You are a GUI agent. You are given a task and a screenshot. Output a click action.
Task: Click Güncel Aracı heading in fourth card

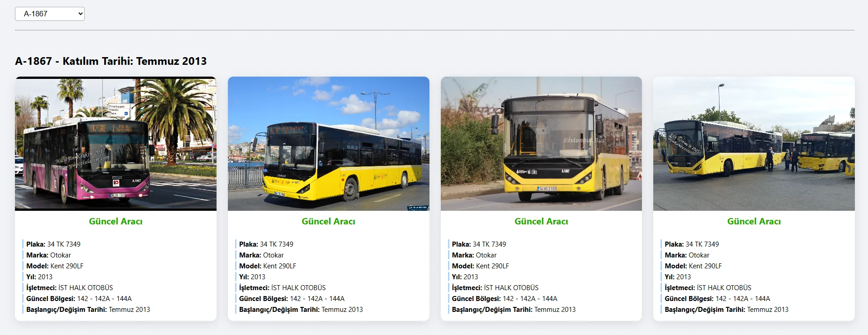(754, 221)
